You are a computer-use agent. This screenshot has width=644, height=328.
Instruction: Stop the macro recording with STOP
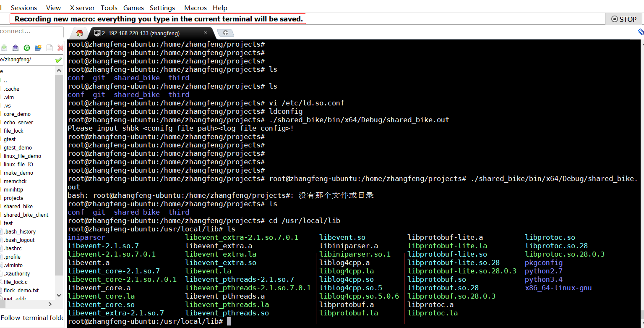point(624,19)
